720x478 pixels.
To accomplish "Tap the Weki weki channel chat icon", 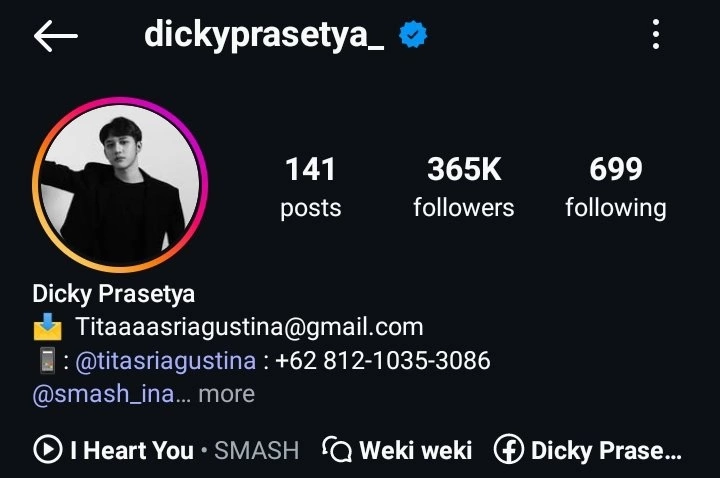I will coord(337,449).
